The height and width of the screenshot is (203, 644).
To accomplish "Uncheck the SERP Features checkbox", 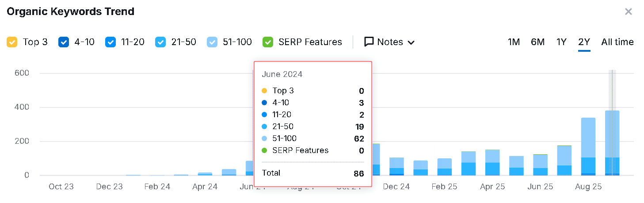I will coord(267,42).
